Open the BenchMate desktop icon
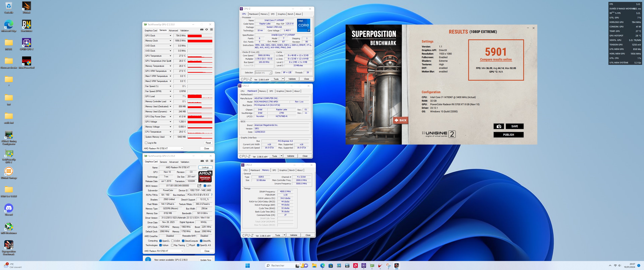 point(27,26)
